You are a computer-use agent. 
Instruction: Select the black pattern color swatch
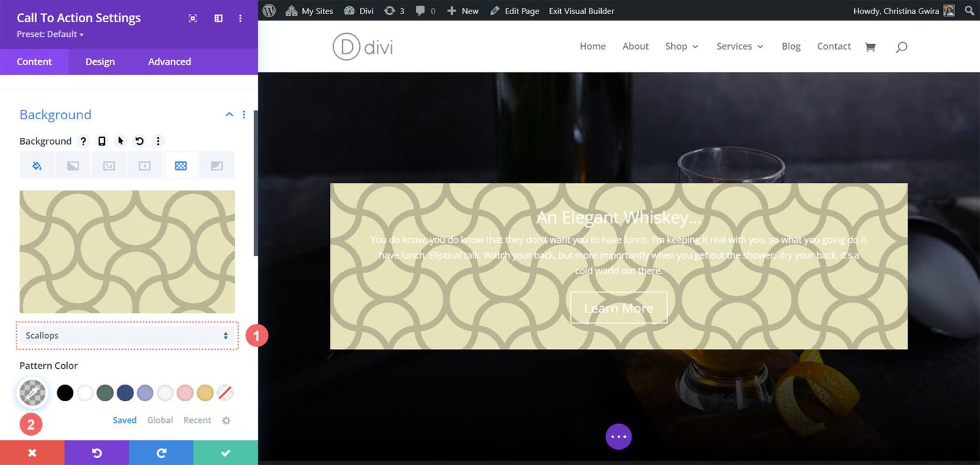[x=64, y=392]
